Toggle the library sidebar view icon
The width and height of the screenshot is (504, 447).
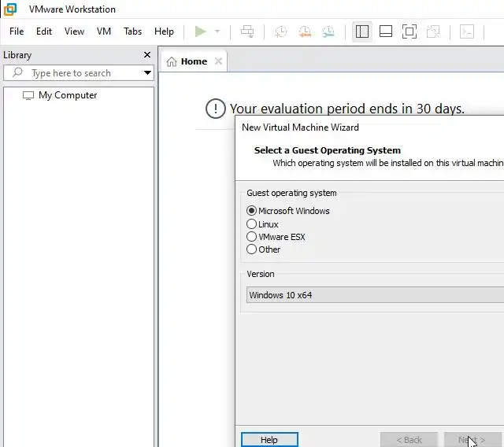pyautogui.click(x=362, y=31)
